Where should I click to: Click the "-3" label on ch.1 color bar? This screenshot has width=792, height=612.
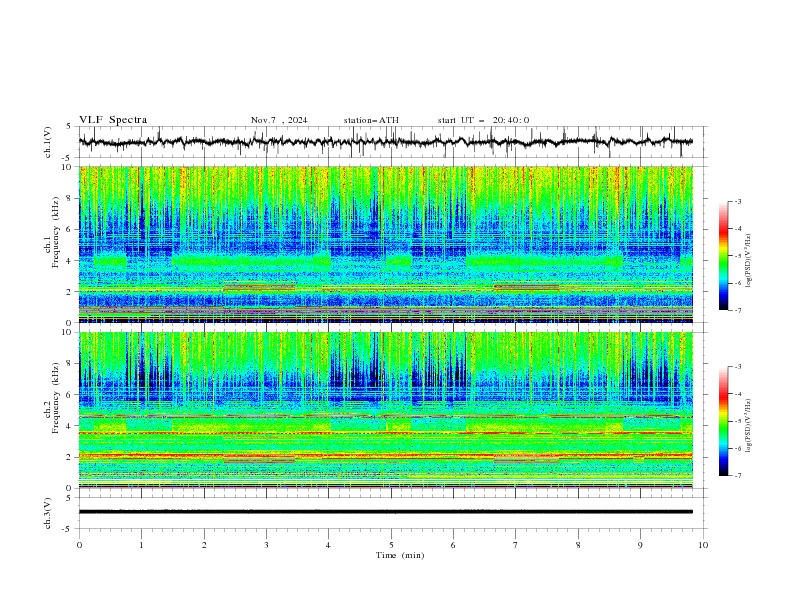tap(737, 202)
